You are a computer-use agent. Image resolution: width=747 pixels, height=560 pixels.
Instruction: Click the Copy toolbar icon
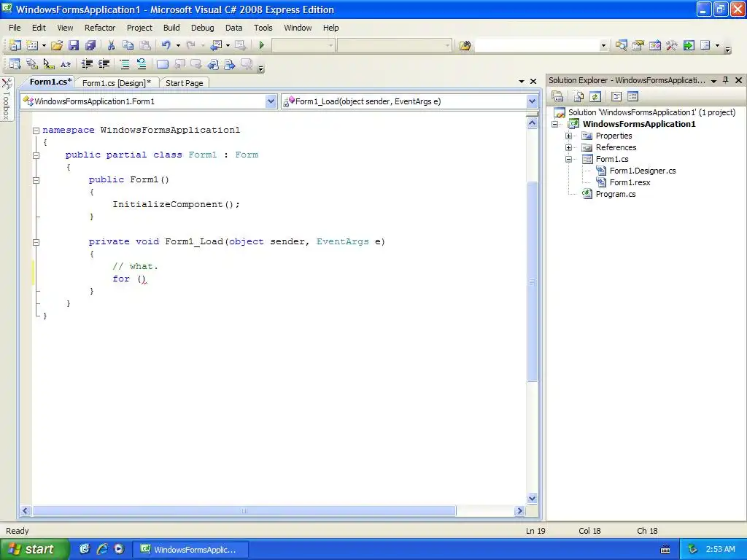coord(128,45)
